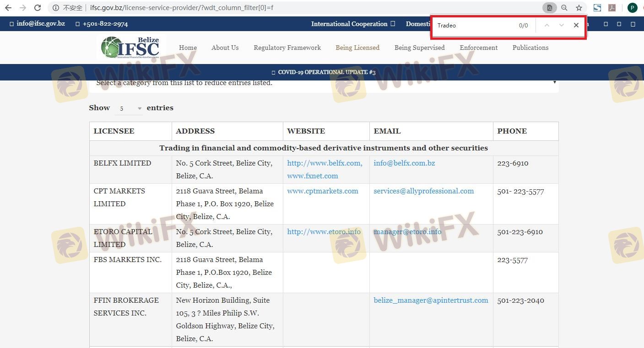Expand the International Cooperation top-bar menu
644x348 pixels.
point(353,24)
